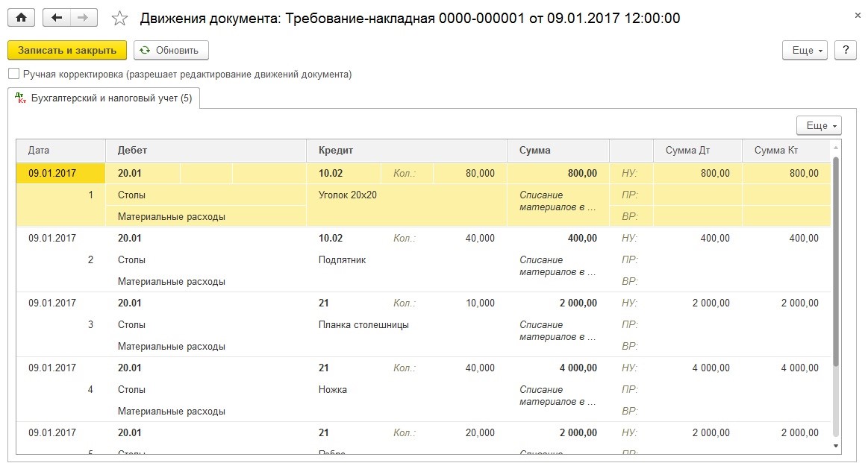
Task: Navigate forward with the right arrow
Action: coord(83,18)
